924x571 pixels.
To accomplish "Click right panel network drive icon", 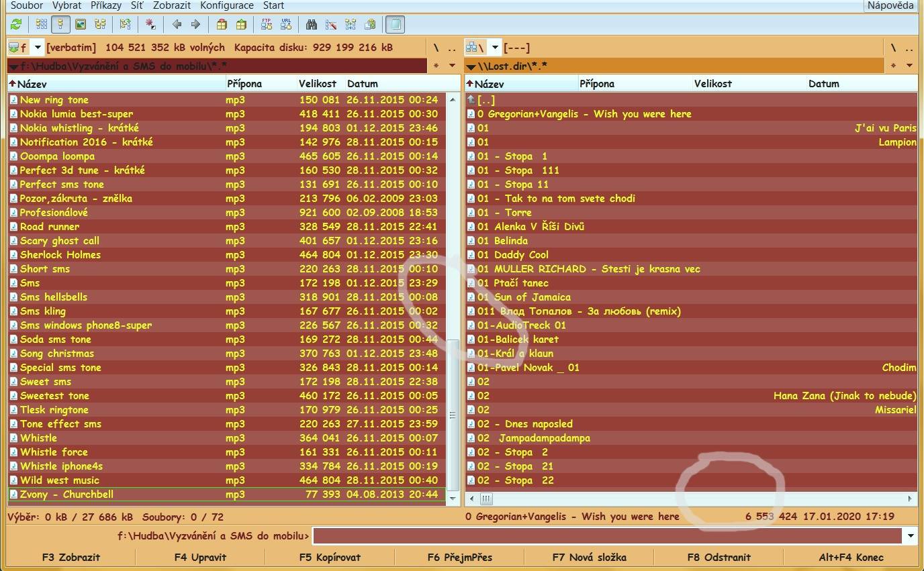I will coord(475,48).
